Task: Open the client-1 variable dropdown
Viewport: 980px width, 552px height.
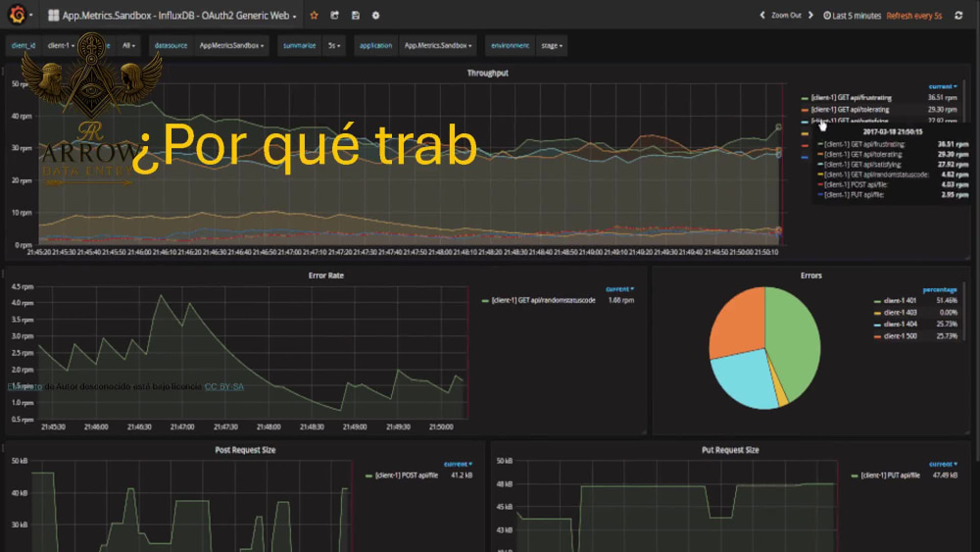Action: pos(61,46)
